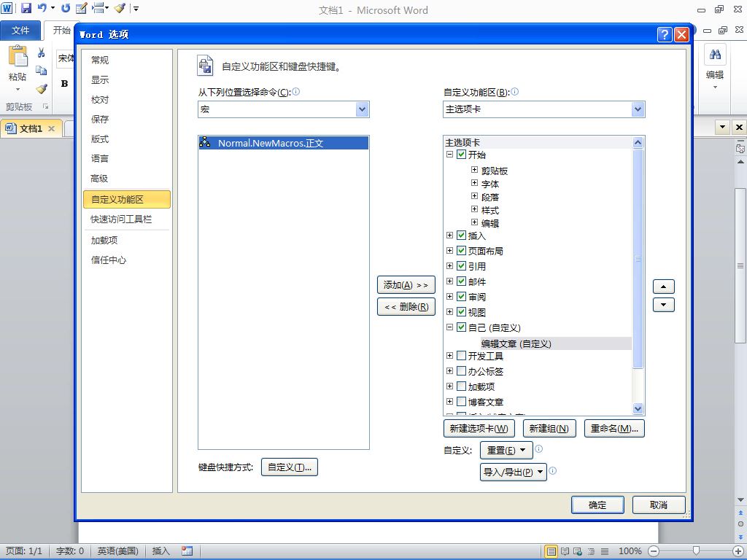Expand the 段落 group node

click(474, 196)
